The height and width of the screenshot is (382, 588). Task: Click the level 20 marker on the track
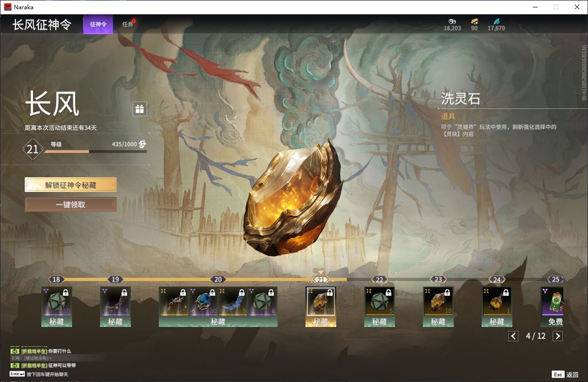(x=218, y=279)
